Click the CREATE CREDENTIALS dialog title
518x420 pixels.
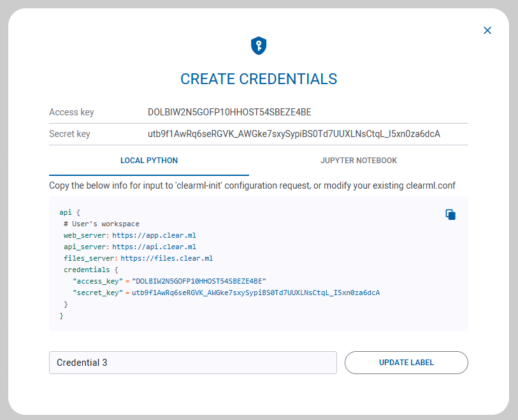tap(259, 78)
